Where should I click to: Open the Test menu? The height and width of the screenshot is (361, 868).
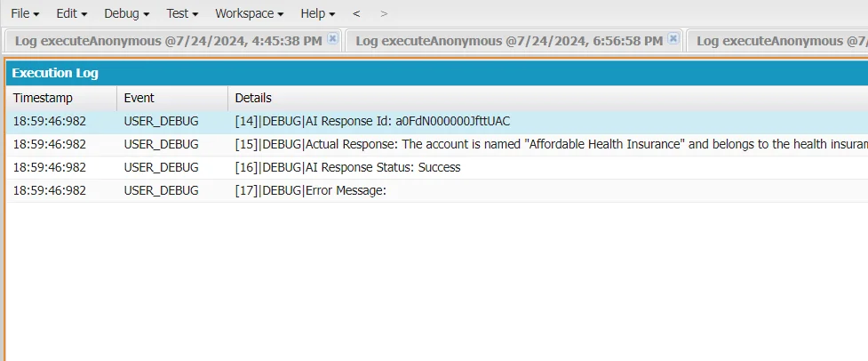(x=182, y=14)
